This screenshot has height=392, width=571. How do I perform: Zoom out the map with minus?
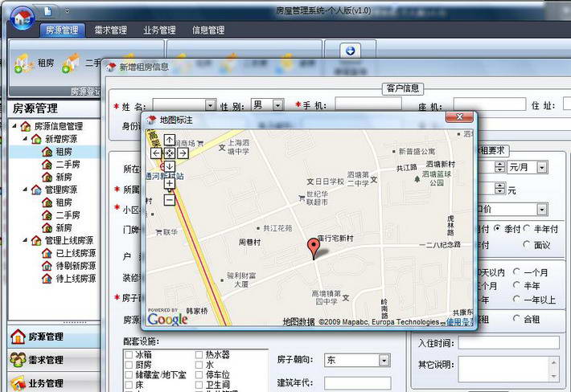170,200
